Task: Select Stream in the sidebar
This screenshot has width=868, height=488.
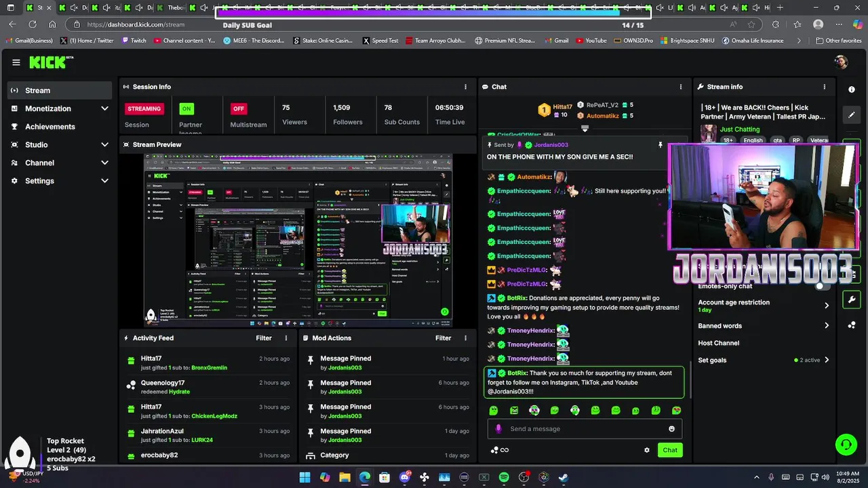Action: [60, 90]
